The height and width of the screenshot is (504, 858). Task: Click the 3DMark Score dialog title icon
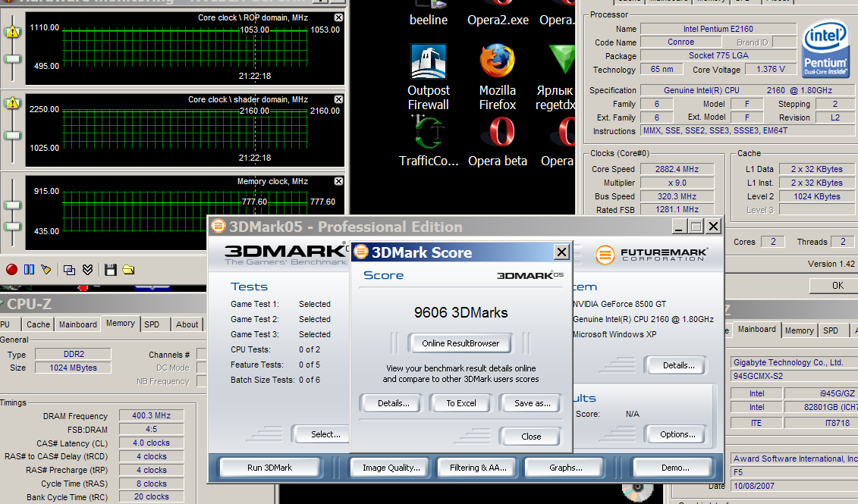[361, 252]
